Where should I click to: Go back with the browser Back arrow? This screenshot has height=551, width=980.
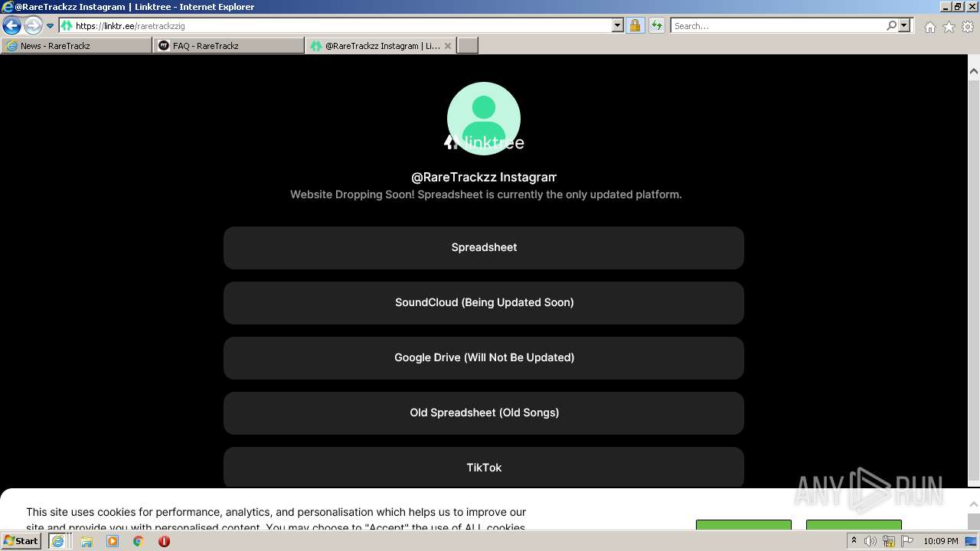[11, 26]
